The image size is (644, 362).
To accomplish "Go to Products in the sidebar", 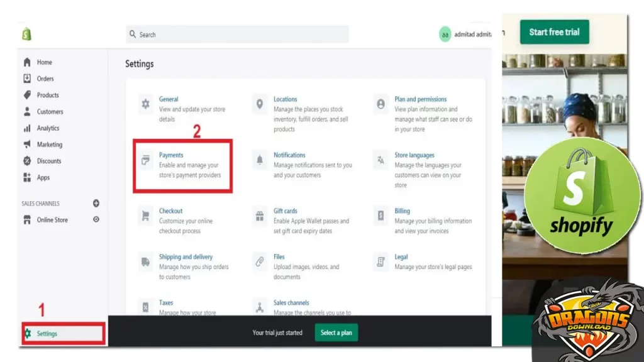I will pyautogui.click(x=48, y=95).
